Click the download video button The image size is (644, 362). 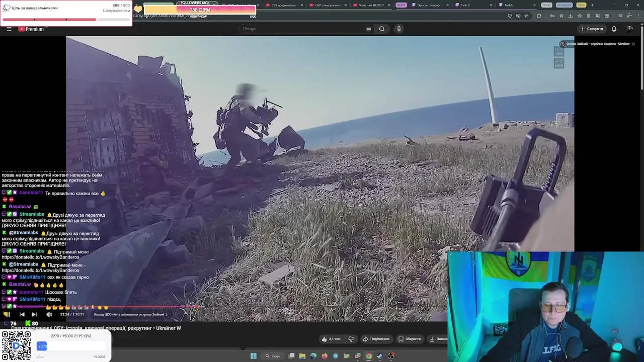[437, 339]
